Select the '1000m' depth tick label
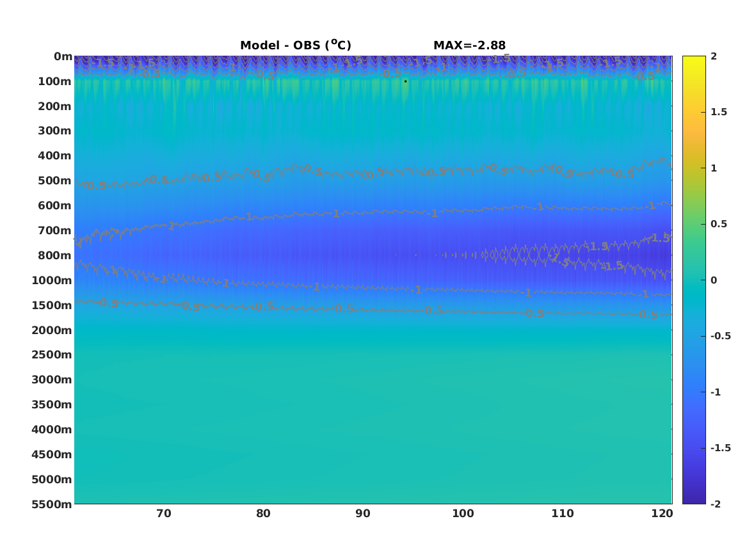The width and height of the screenshot is (747, 560). pos(51,280)
